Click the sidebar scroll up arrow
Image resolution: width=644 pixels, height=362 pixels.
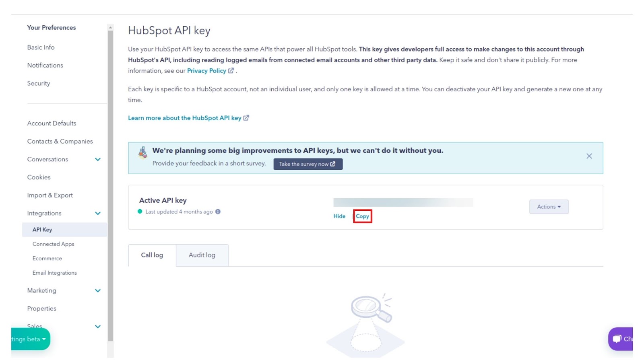point(110,27)
